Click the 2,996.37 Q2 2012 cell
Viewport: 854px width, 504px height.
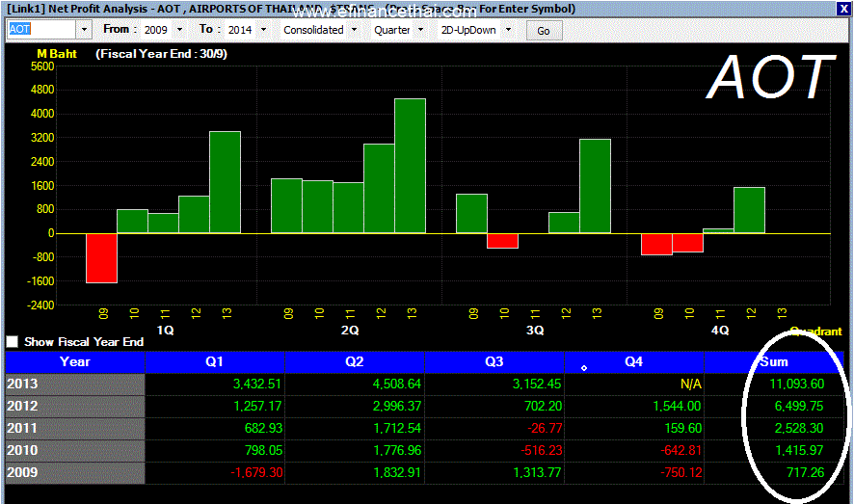[x=355, y=407]
